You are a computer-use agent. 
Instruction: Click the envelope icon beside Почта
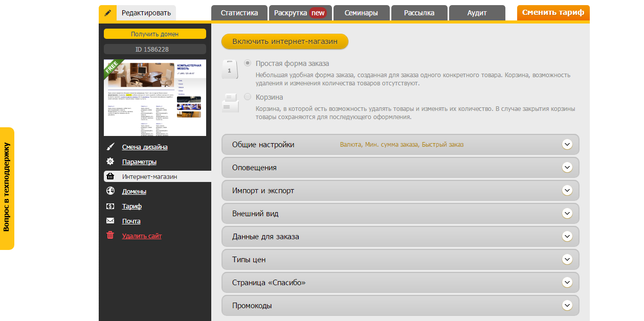(x=110, y=221)
